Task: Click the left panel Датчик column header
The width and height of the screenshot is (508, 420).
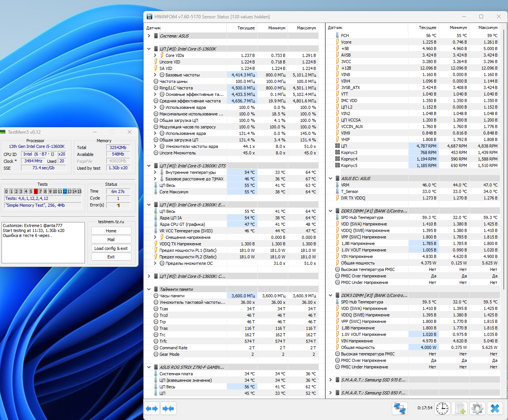Action: pos(185,28)
